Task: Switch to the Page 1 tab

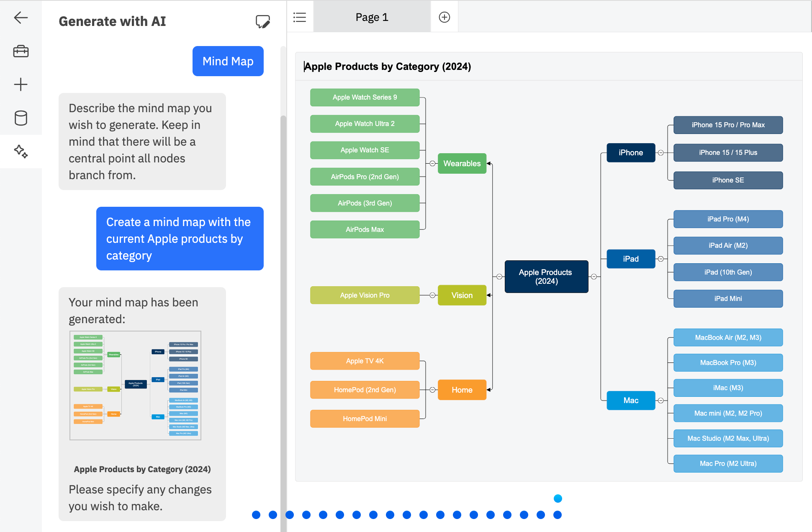Action: coord(371,17)
